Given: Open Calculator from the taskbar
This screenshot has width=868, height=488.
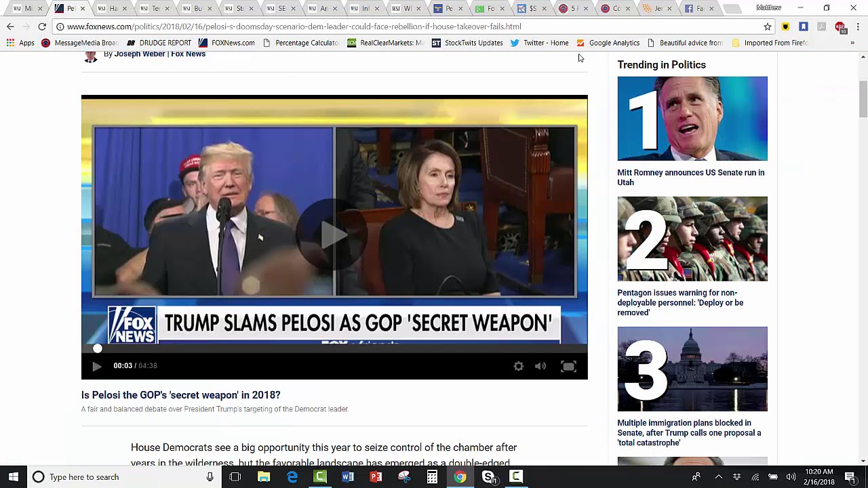Looking at the screenshot, I should 432,477.
